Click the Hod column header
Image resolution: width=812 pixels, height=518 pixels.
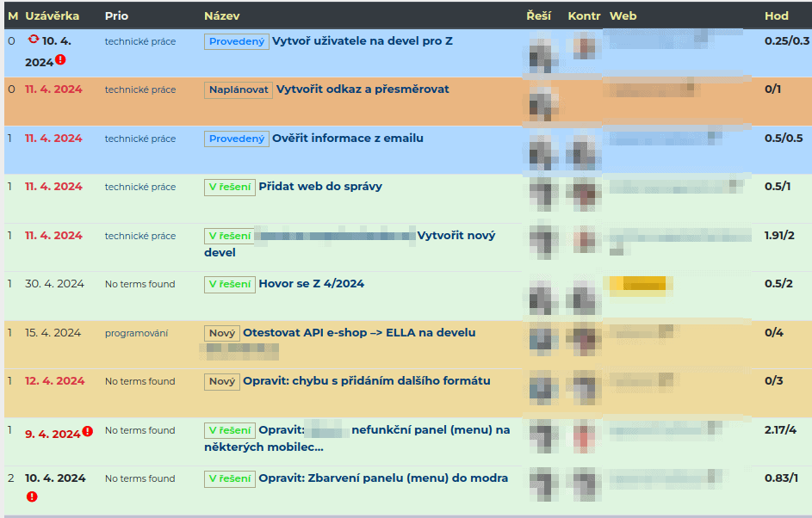pos(776,16)
